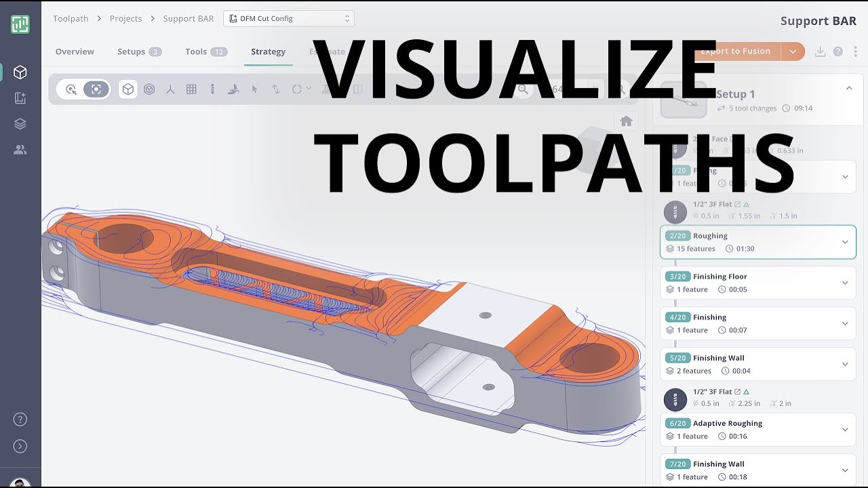Select the 7/20 Finishing Wall operation card

tap(758, 470)
